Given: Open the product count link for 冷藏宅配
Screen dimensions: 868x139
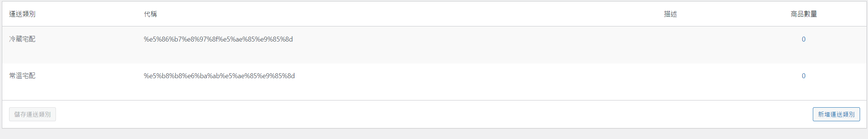Looking at the screenshot, I should coord(803,39).
